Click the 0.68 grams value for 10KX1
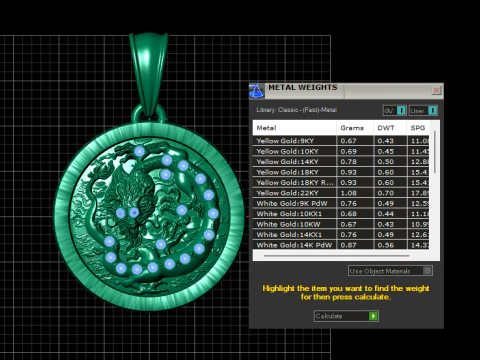The height and width of the screenshot is (360, 480). pos(349,214)
